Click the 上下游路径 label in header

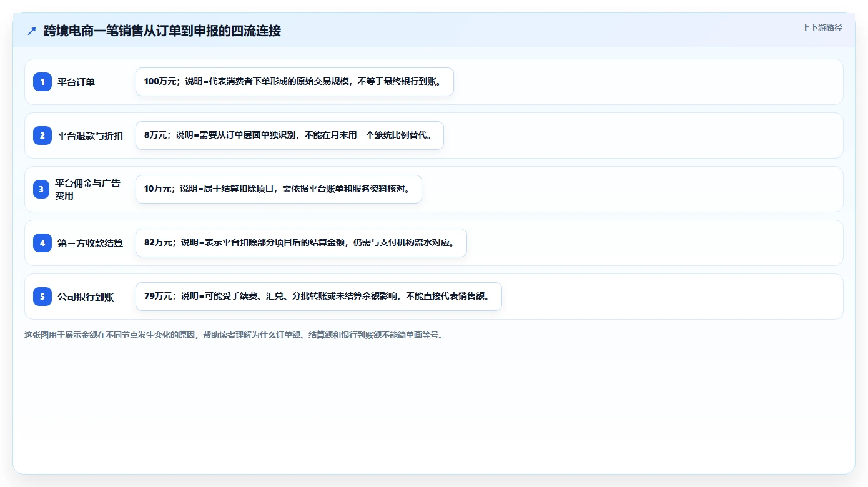[822, 27]
